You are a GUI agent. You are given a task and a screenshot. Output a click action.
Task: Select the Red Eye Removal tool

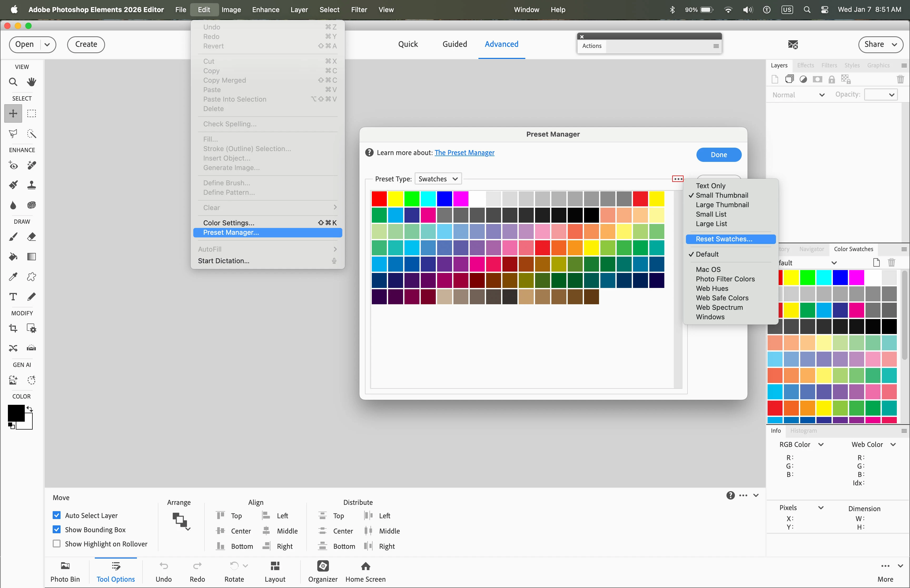(x=13, y=165)
